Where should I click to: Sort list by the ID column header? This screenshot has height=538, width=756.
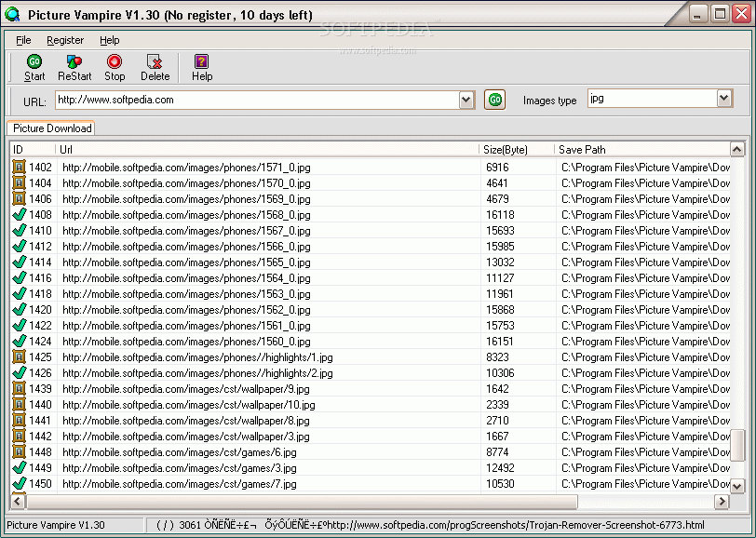33,150
